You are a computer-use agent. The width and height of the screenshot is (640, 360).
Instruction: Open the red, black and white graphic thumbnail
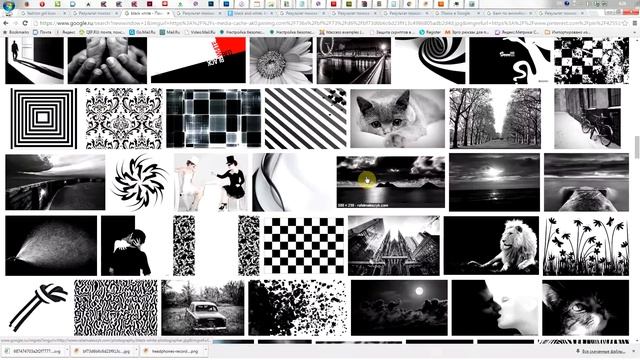click(198, 60)
